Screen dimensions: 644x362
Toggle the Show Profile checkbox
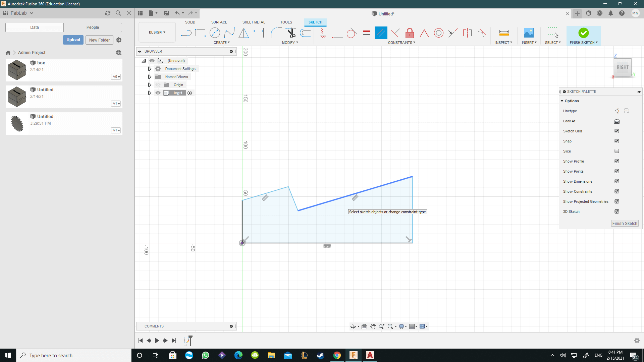pyautogui.click(x=617, y=161)
